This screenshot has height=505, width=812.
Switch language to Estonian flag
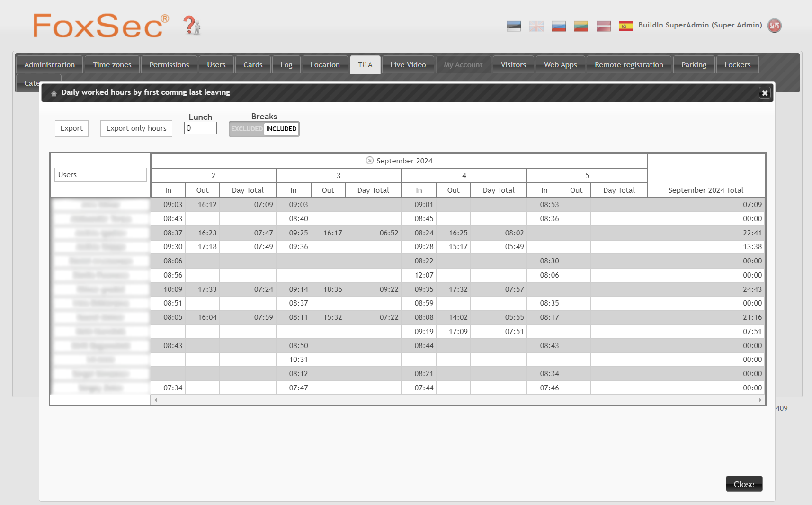click(x=513, y=26)
